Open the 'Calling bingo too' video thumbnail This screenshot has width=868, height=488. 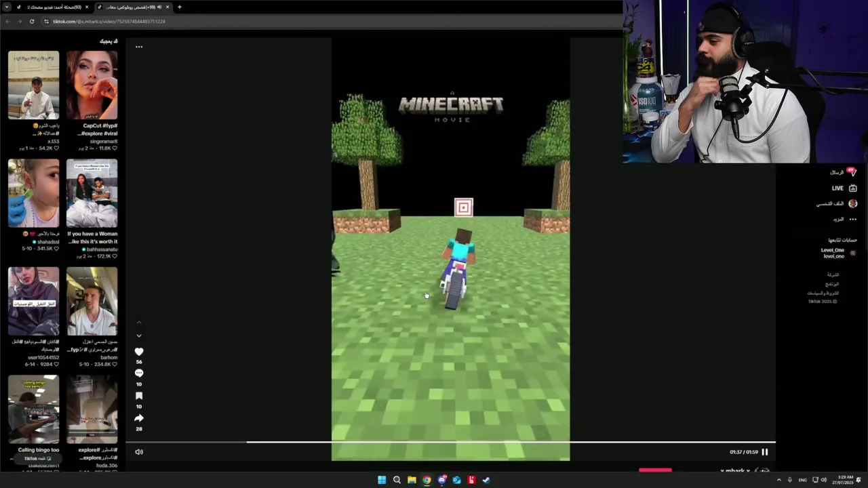click(x=33, y=409)
